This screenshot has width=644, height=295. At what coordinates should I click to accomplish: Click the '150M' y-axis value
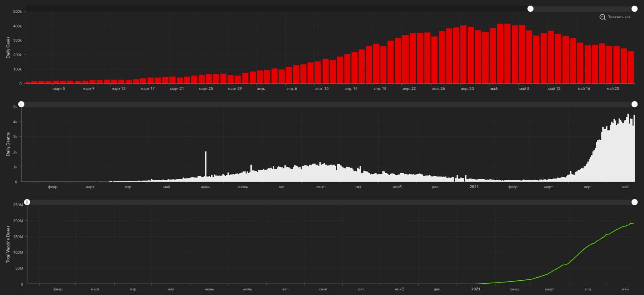point(19,237)
